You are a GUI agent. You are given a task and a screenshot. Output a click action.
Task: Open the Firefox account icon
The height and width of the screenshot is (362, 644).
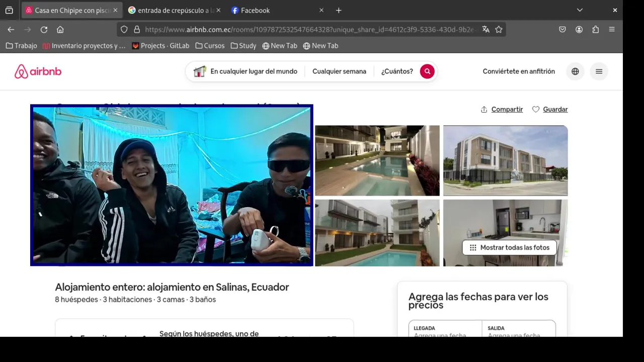579,30
